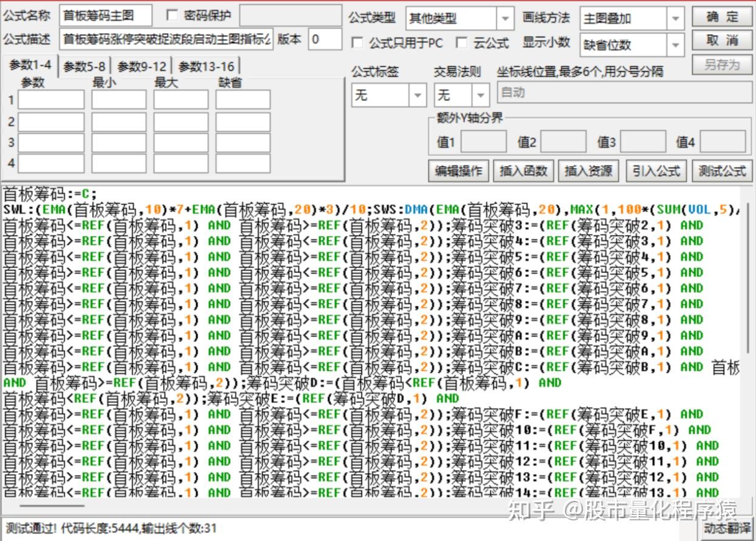Click parameter 2 最大 field

181,122
